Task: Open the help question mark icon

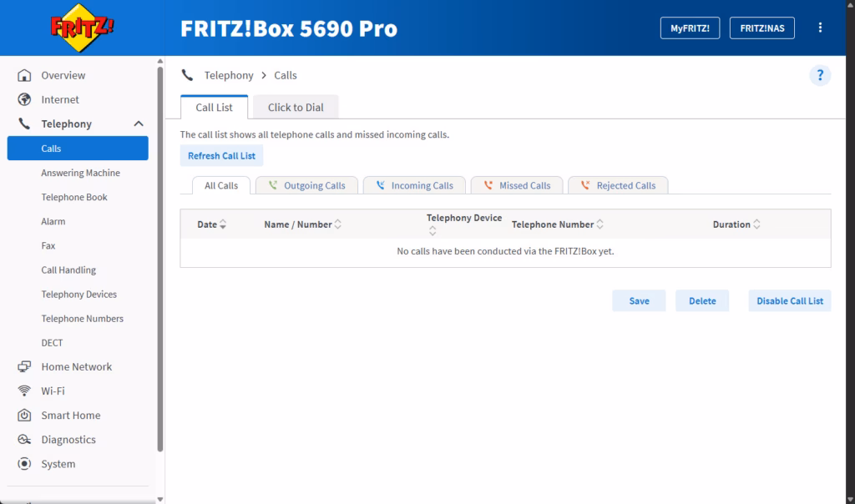Action: (820, 75)
